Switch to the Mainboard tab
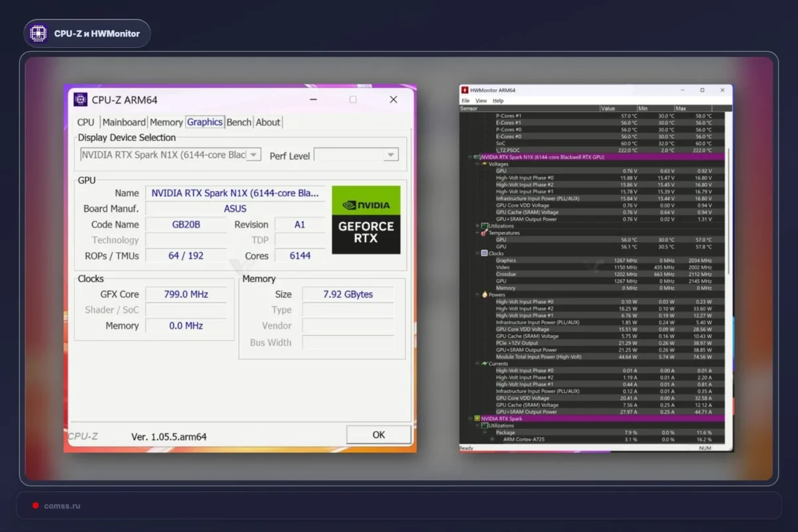This screenshot has height=532, width=798. [124, 122]
